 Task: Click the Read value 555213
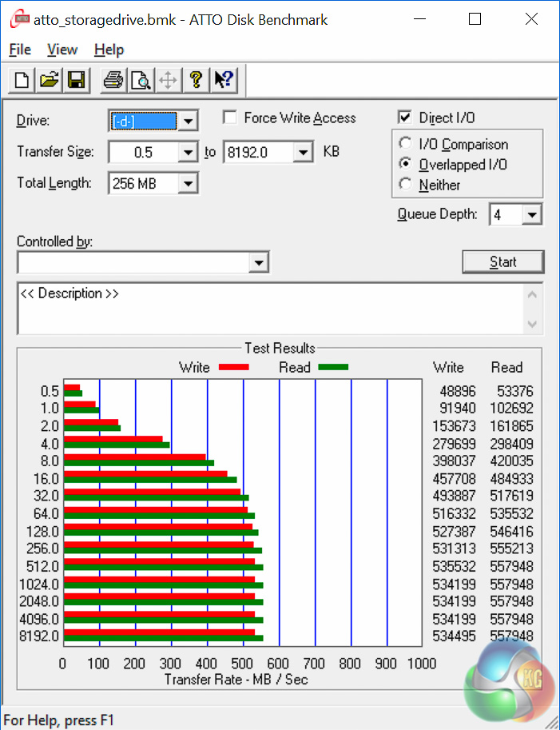(x=511, y=548)
